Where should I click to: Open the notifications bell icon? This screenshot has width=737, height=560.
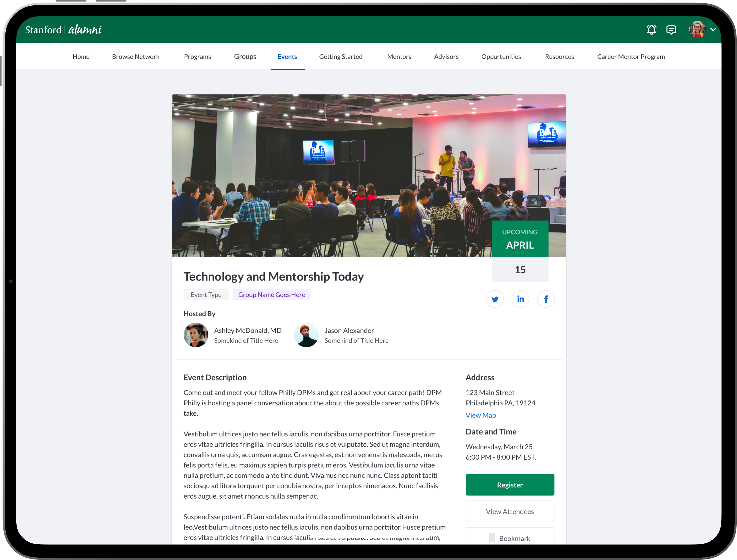coord(651,30)
